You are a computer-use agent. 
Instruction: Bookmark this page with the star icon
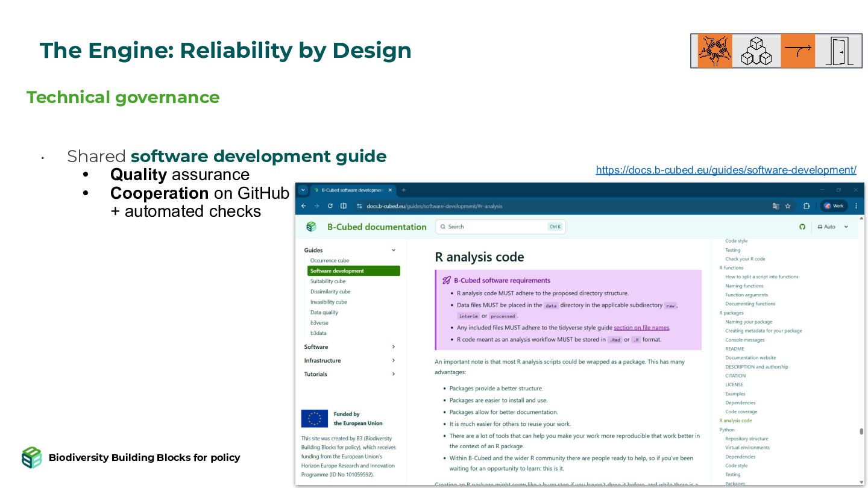788,206
